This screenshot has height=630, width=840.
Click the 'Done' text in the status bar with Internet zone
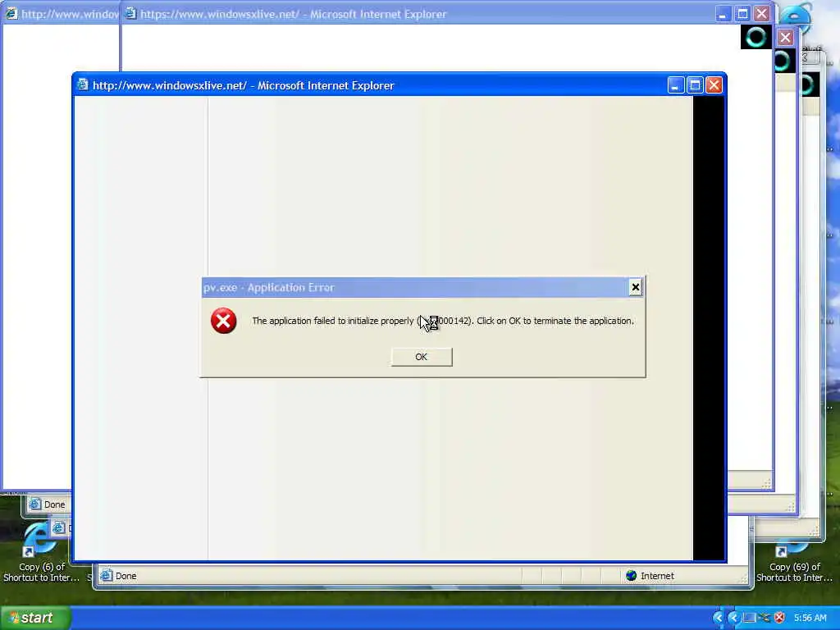[126, 576]
